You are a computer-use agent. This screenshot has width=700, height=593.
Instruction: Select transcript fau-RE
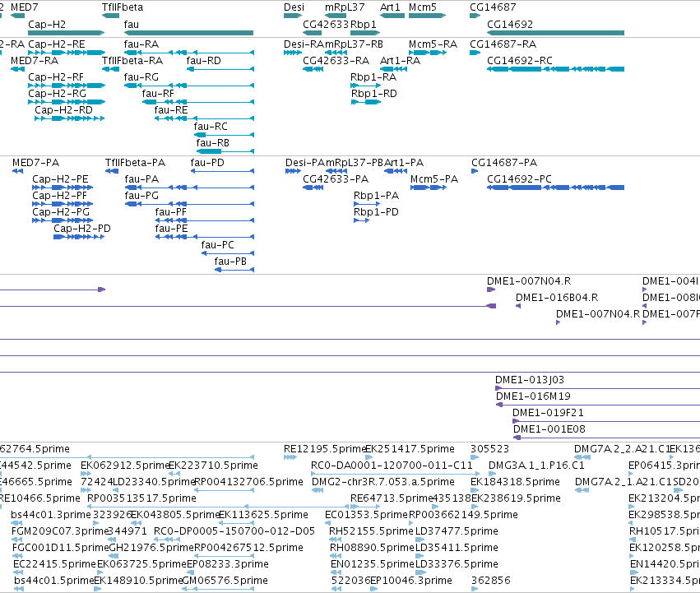click(x=171, y=110)
